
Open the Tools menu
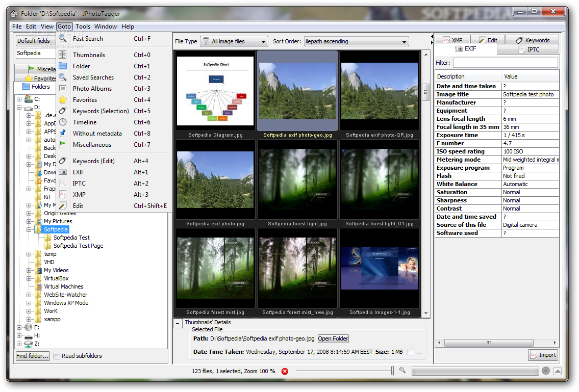point(83,26)
